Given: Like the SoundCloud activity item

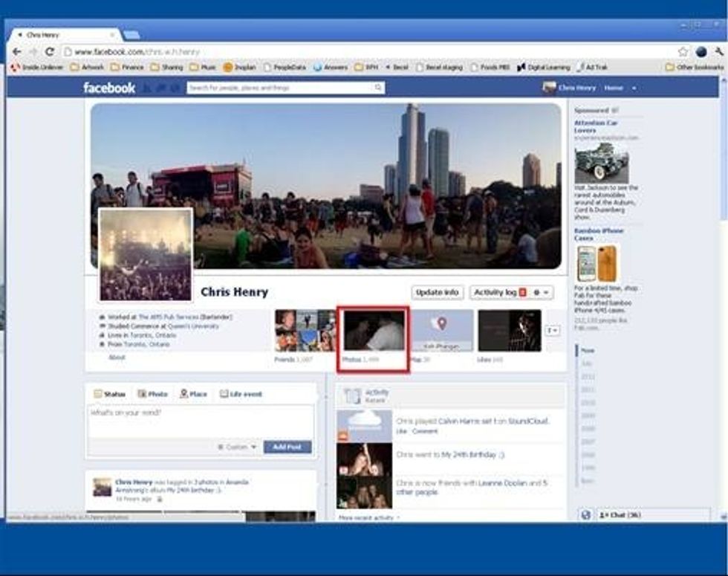Looking at the screenshot, I should click(x=402, y=432).
